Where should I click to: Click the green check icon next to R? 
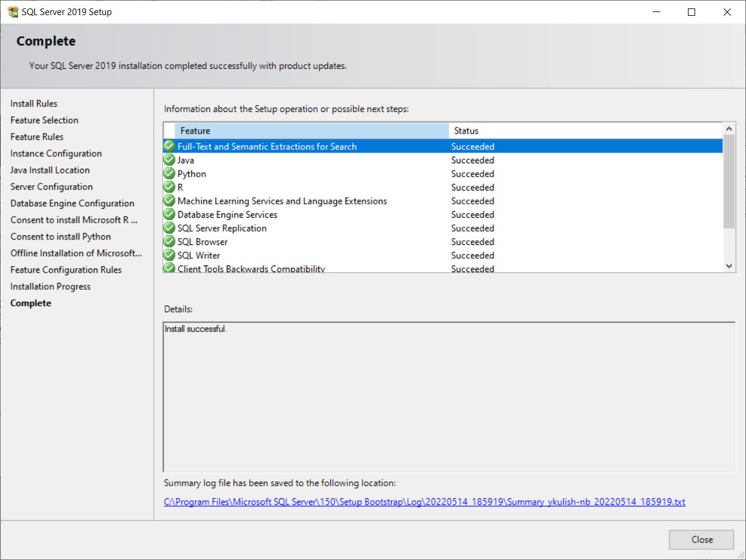pyautogui.click(x=169, y=187)
